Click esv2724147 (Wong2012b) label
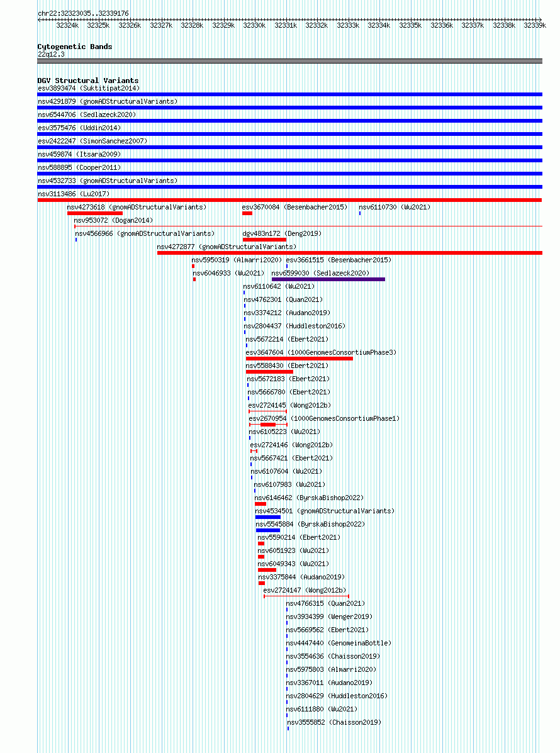This screenshot has width=560, height=753. pyautogui.click(x=305, y=590)
